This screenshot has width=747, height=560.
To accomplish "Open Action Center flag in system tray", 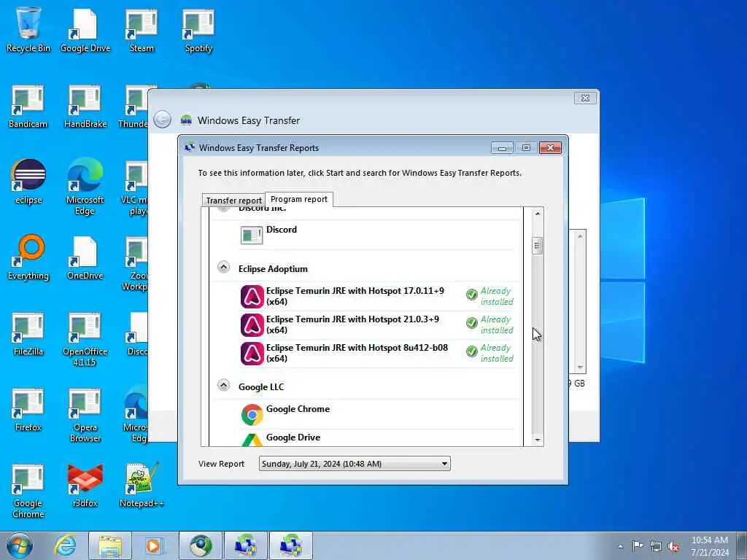I will pyautogui.click(x=638, y=545).
